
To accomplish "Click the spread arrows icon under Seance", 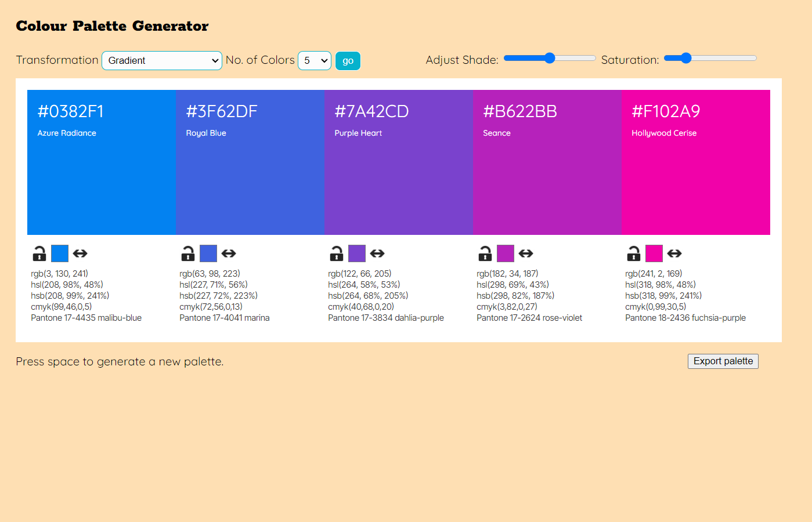I will click(x=525, y=253).
